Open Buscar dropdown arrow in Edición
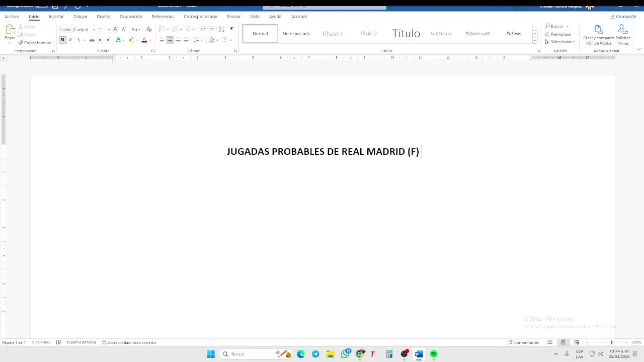The width and height of the screenshot is (644, 362). pyautogui.click(x=567, y=26)
